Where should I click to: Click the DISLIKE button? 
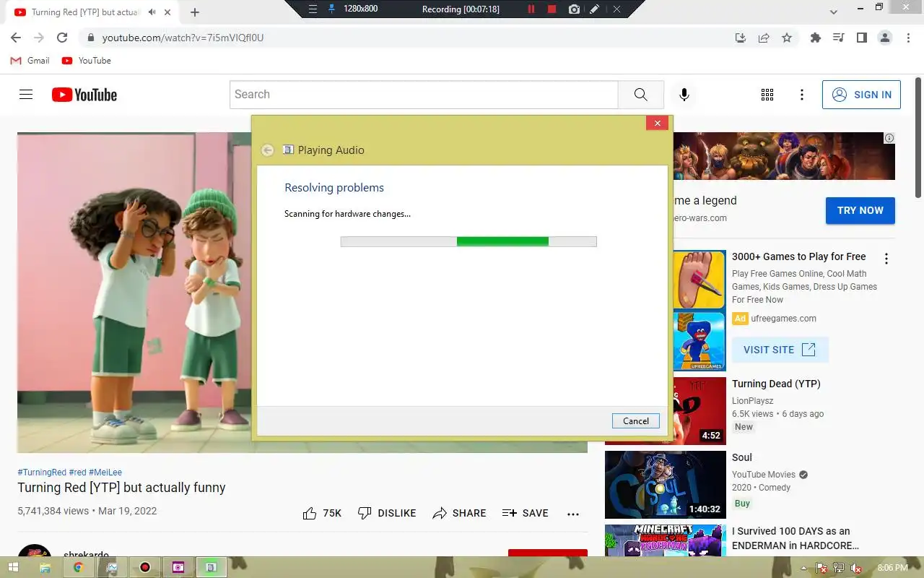click(x=387, y=513)
